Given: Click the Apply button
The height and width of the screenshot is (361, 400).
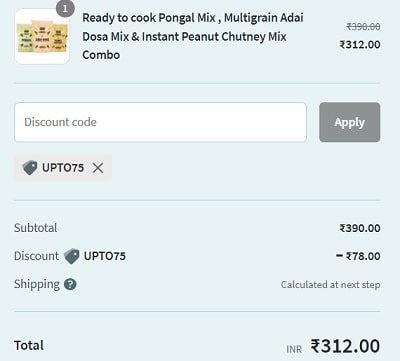Looking at the screenshot, I should [x=349, y=122].
